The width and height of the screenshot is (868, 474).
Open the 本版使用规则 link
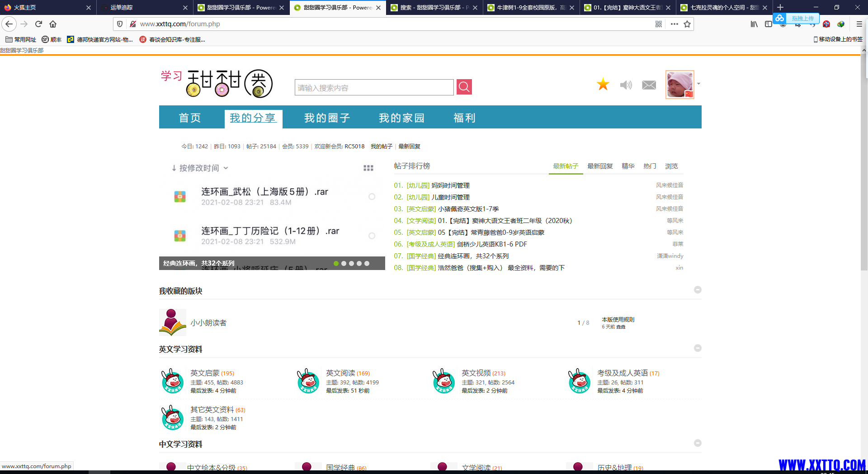click(x=618, y=319)
